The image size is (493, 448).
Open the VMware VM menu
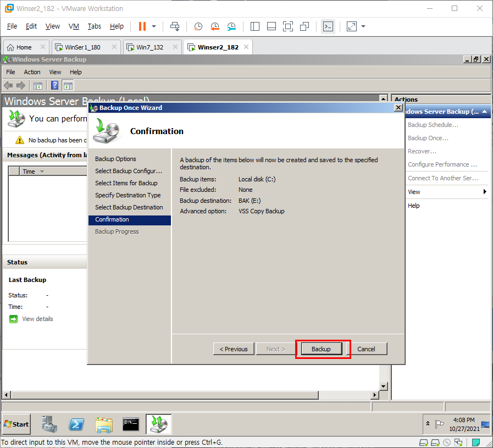click(74, 26)
